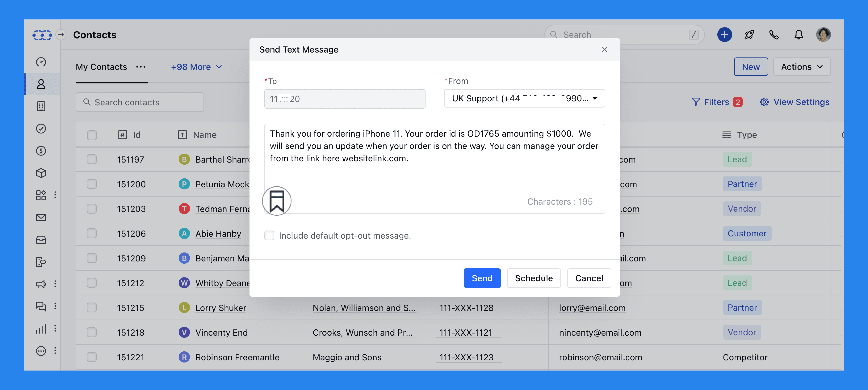The image size is (868, 390).
Task: Open the lorry@email.com email link
Action: [x=592, y=308]
